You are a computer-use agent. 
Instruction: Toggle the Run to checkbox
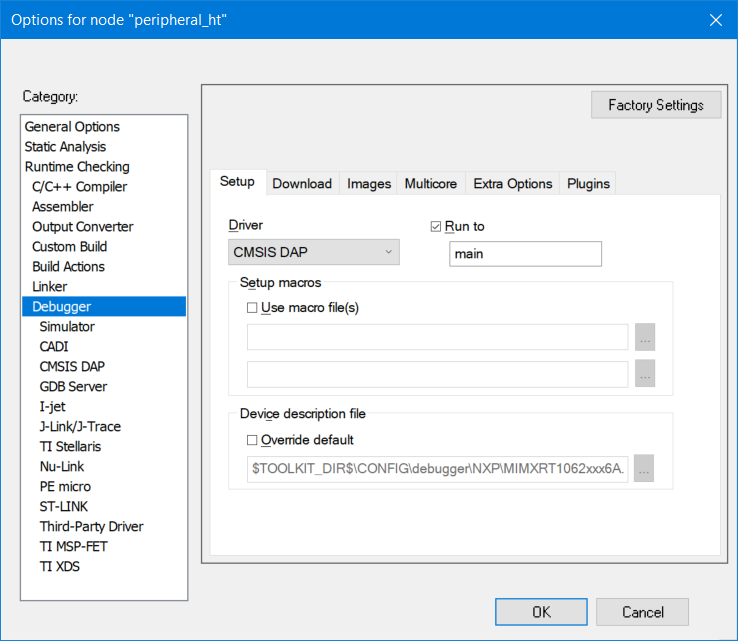tap(435, 226)
